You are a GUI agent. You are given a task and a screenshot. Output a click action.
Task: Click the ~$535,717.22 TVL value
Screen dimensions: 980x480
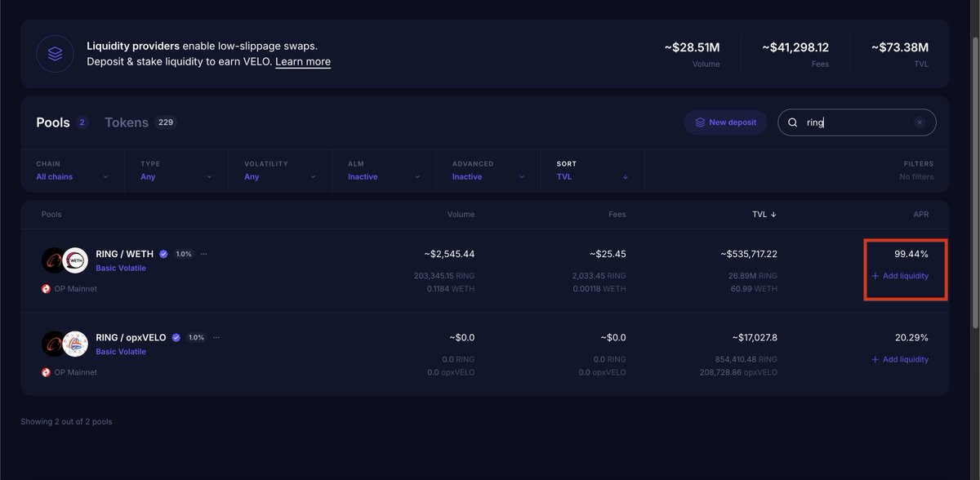(749, 254)
